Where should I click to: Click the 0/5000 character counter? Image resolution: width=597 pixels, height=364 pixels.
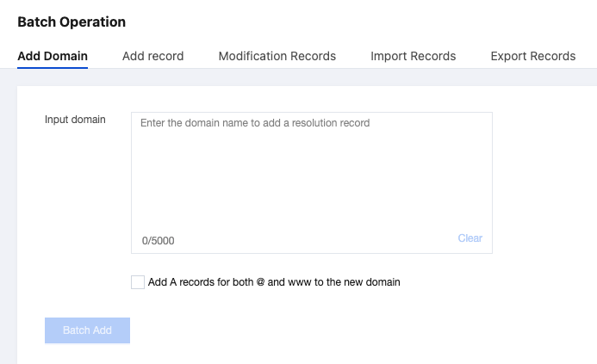(159, 241)
